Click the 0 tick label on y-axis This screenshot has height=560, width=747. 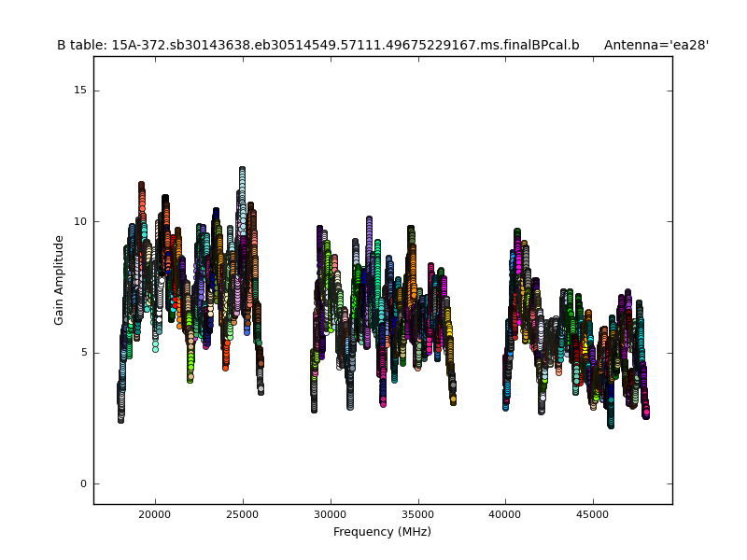click(x=82, y=483)
